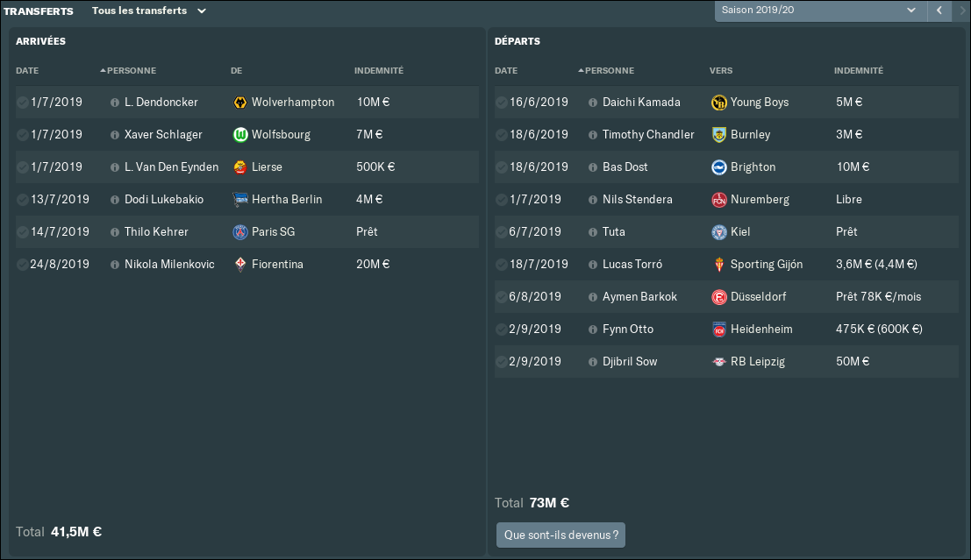
Task: Click the Wolfsbourg club crest icon
Action: pos(240,134)
